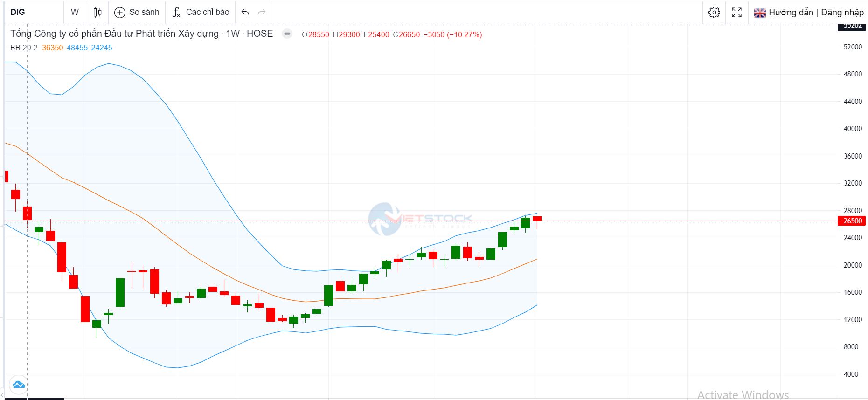Click the low price L25400

click(376, 34)
